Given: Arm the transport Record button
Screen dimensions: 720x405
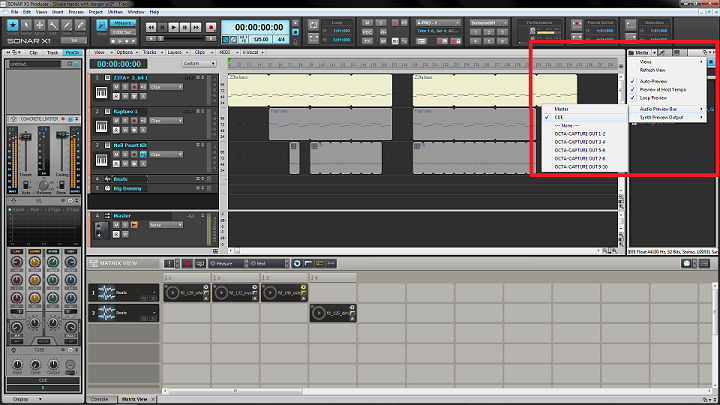Looking at the screenshot, I should (211, 28).
